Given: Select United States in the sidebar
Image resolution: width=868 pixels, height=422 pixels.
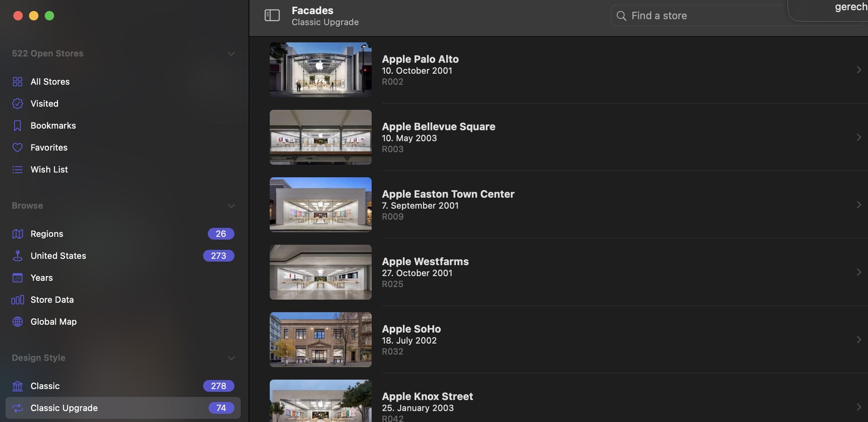Looking at the screenshot, I should (x=123, y=256).
